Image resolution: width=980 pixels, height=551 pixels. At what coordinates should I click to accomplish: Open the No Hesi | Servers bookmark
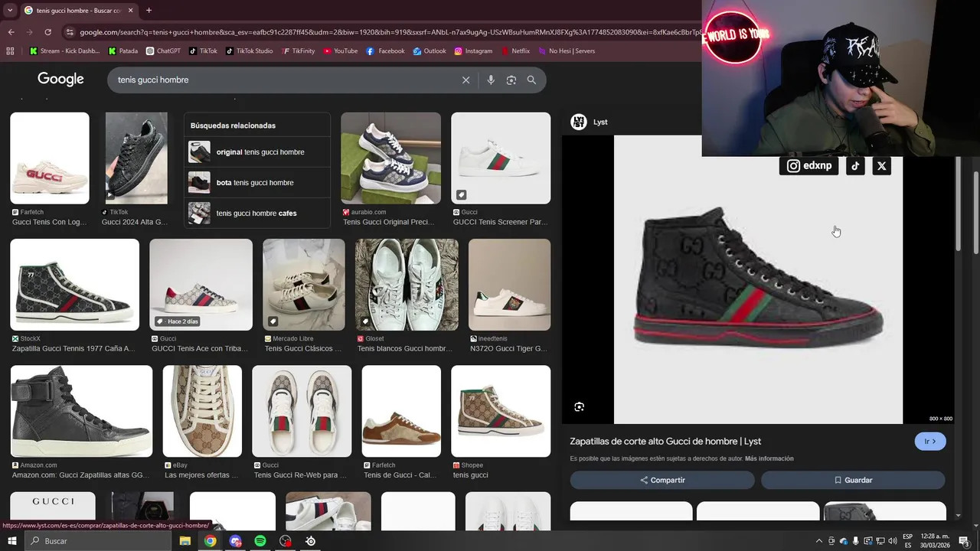tap(566, 51)
